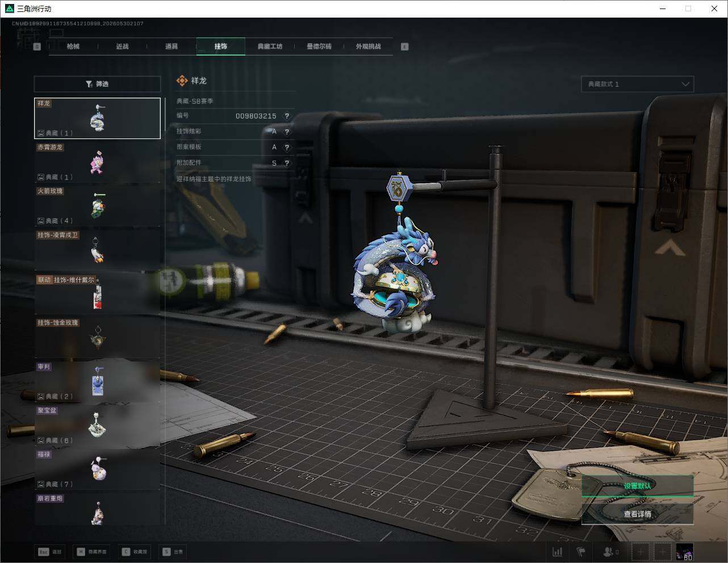
Task: Select the 挂饰 tab
Action: point(221,47)
